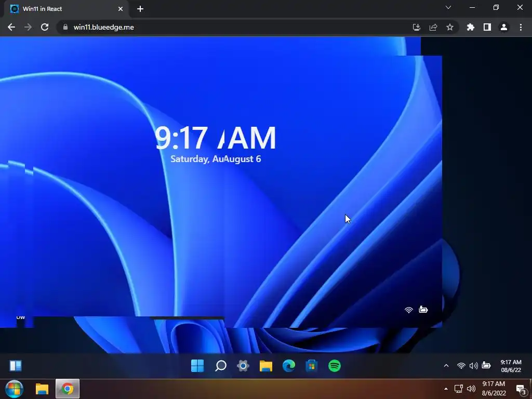
Task: Launch Microsoft Edge from the Win11 taskbar
Action: click(289, 366)
